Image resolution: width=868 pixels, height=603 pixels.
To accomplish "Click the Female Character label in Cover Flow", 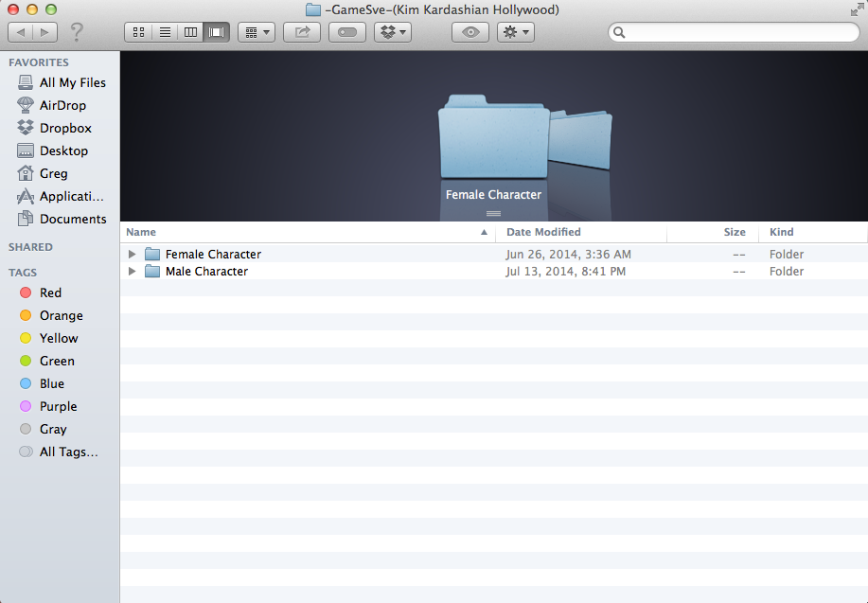I will 493,195.
